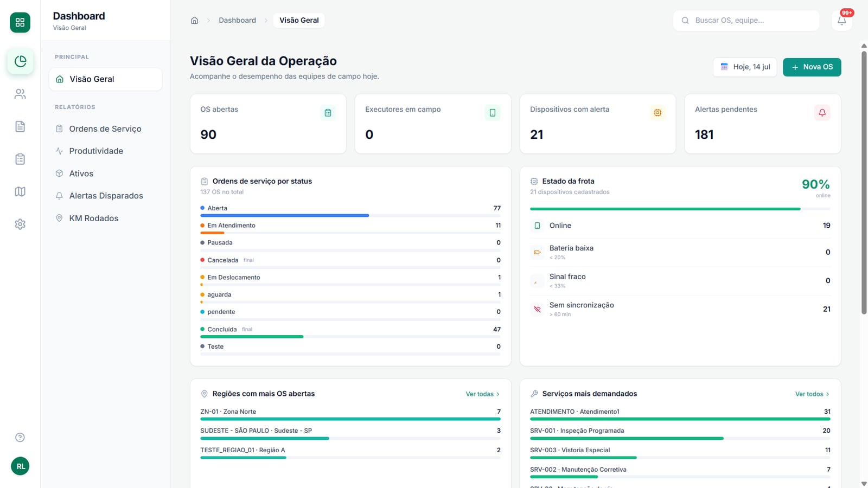The image size is (868, 488).
Task: Click the help question mark icon
Action: (20, 438)
